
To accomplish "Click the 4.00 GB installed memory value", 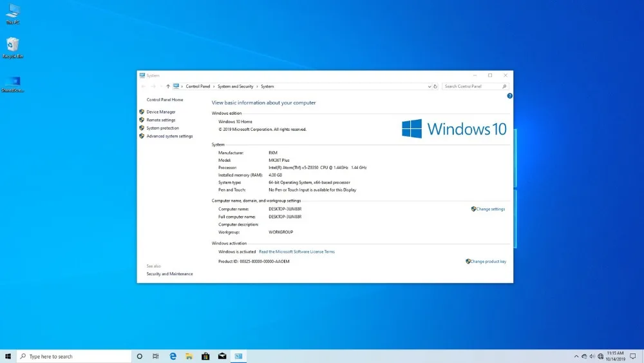I will click(x=275, y=175).
